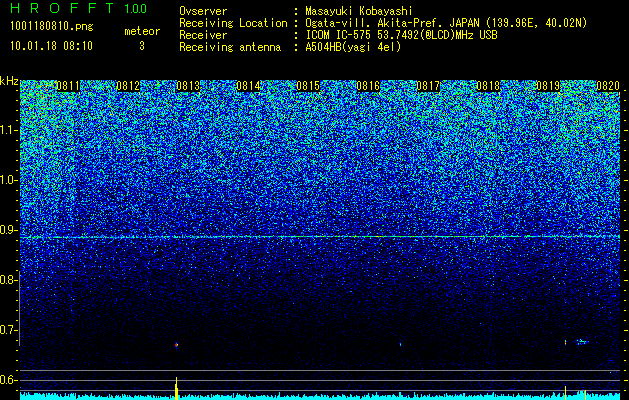This screenshot has height=400, width=629.
Task: Click the Receiving Location value text
Action: (446, 23)
